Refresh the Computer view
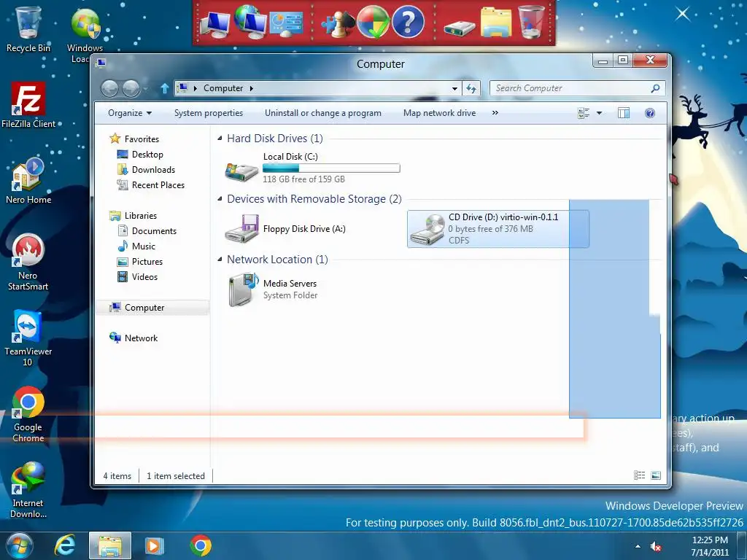747x560 pixels. (x=471, y=88)
